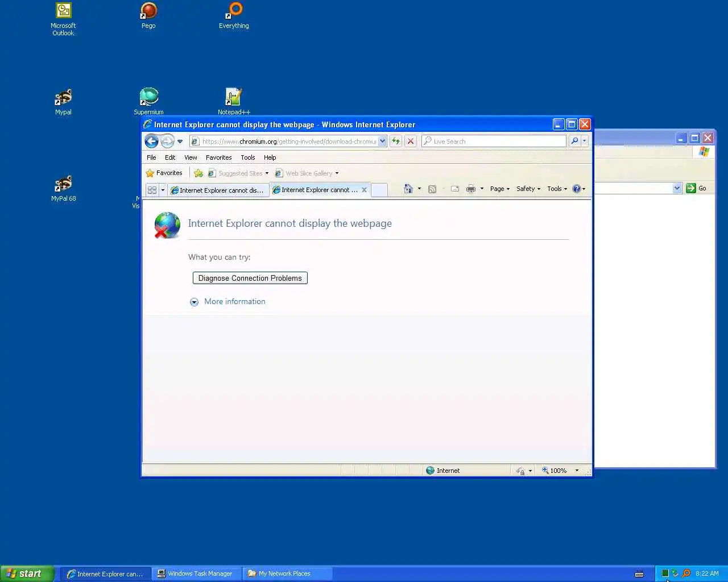Open the View menu
728x582 pixels.
pyautogui.click(x=191, y=157)
